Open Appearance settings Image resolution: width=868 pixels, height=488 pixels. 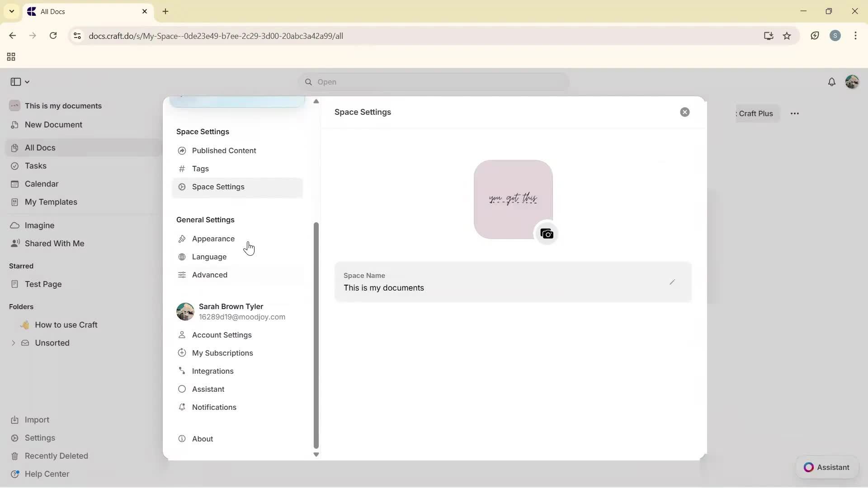coord(212,239)
